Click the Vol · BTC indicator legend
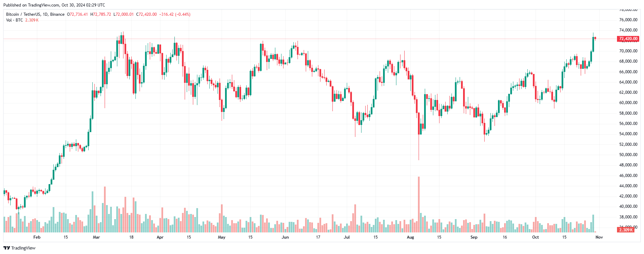This screenshot has width=644, height=254. tap(14, 20)
